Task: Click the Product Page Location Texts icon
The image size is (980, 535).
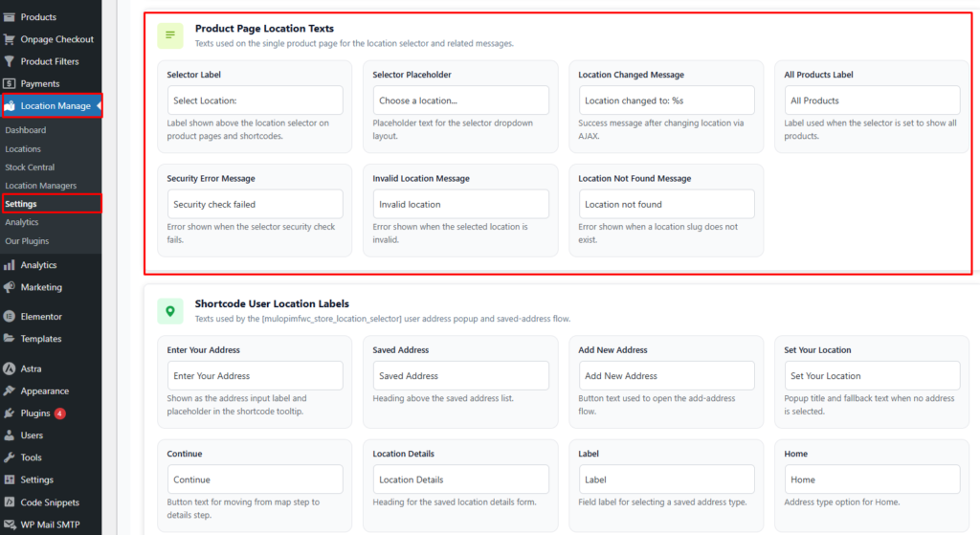Action: click(x=170, y=35)
